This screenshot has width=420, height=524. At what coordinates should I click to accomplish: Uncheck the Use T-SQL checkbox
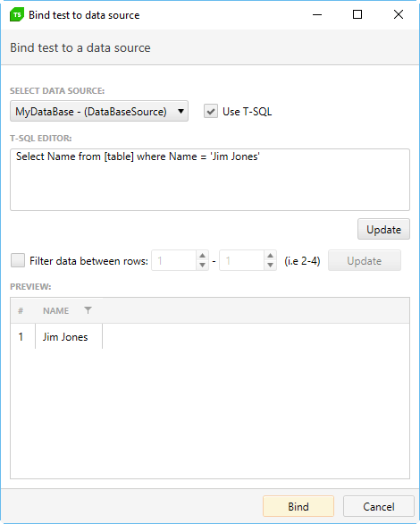click(211, 111)
